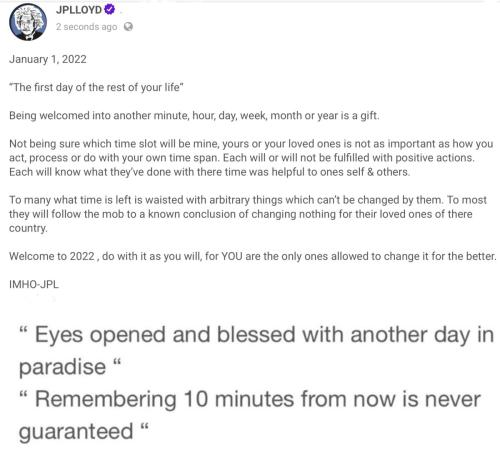Click the line 'Each will know what they've done'
Viewport: 500px width, 455px height.
click(x=209, y=172)
